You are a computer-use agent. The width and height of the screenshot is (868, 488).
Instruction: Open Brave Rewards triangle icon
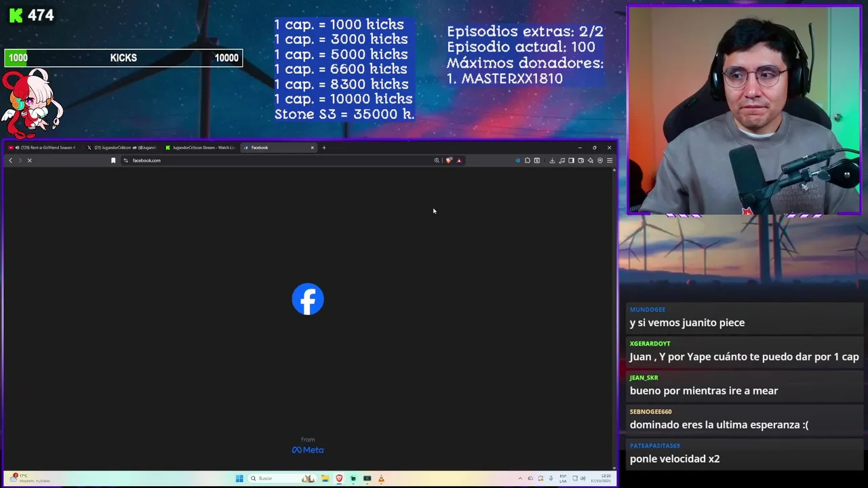pyautogui.click(x=459, y=161)
